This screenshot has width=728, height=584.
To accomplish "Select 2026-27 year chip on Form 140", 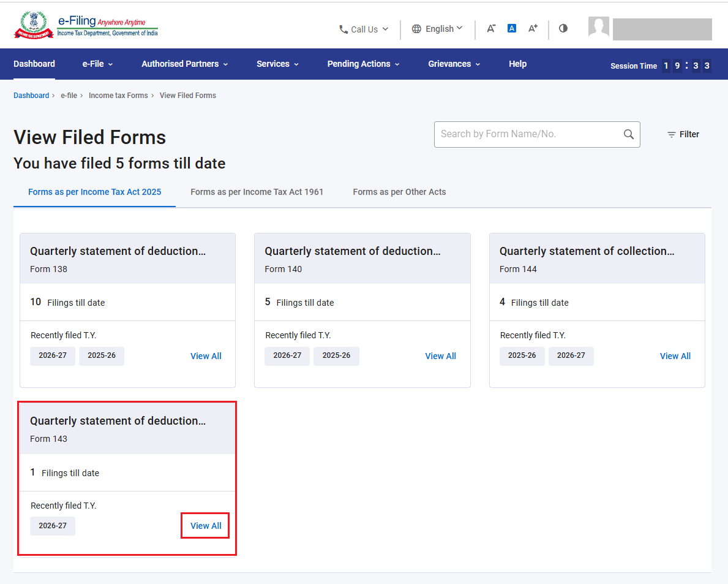I will tap(287, 355).
